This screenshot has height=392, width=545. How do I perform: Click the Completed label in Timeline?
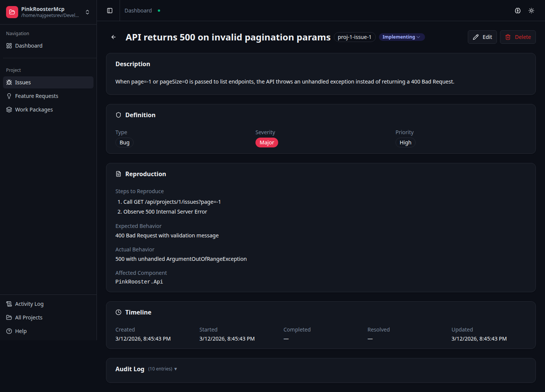pyautogui.click(x=297, y=330)
